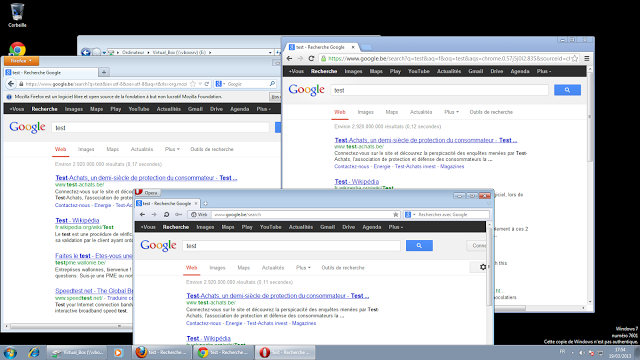The width and height of the screenshot is (640, 360).
Task: Expand Plus dropdown in Chrome black bar
Action: pos(544,71)
